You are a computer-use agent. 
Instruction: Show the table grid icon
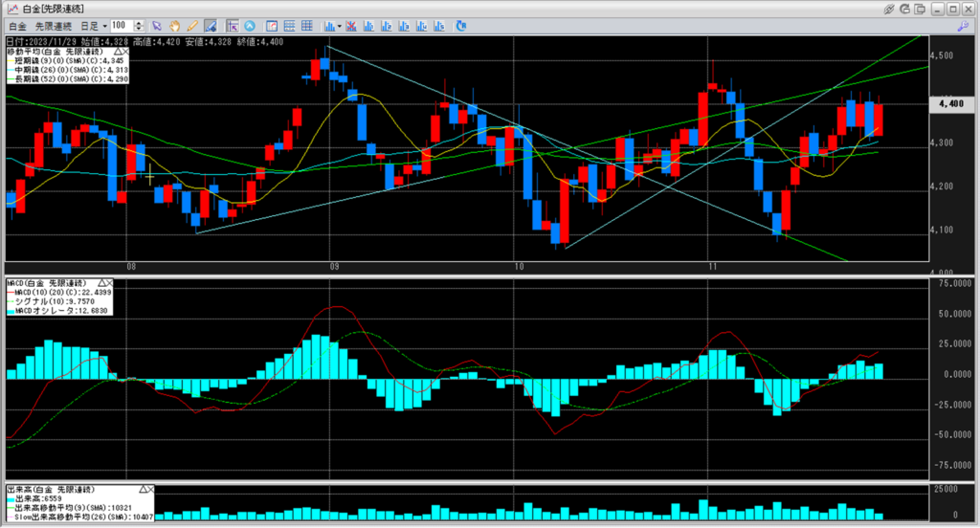[x=307, y=26]
